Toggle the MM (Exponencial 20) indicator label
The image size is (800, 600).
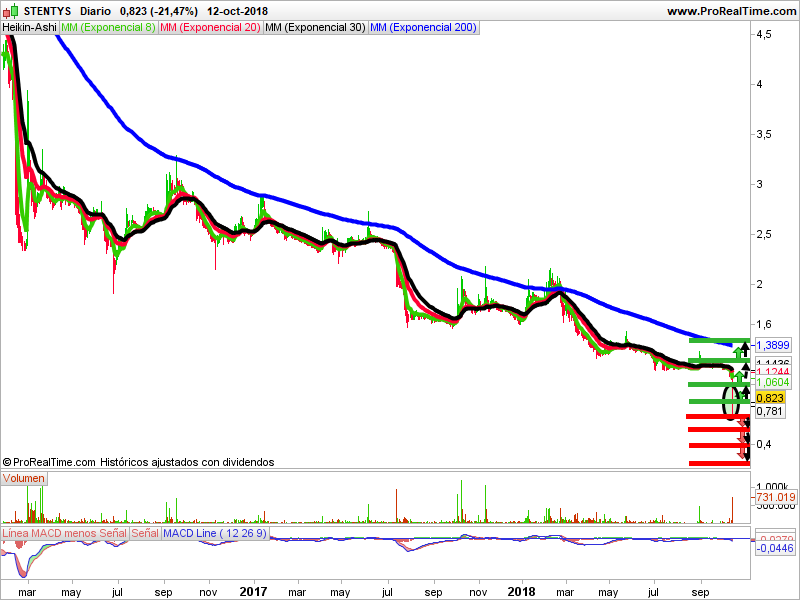pyautogui.click(x=210, y=27)
